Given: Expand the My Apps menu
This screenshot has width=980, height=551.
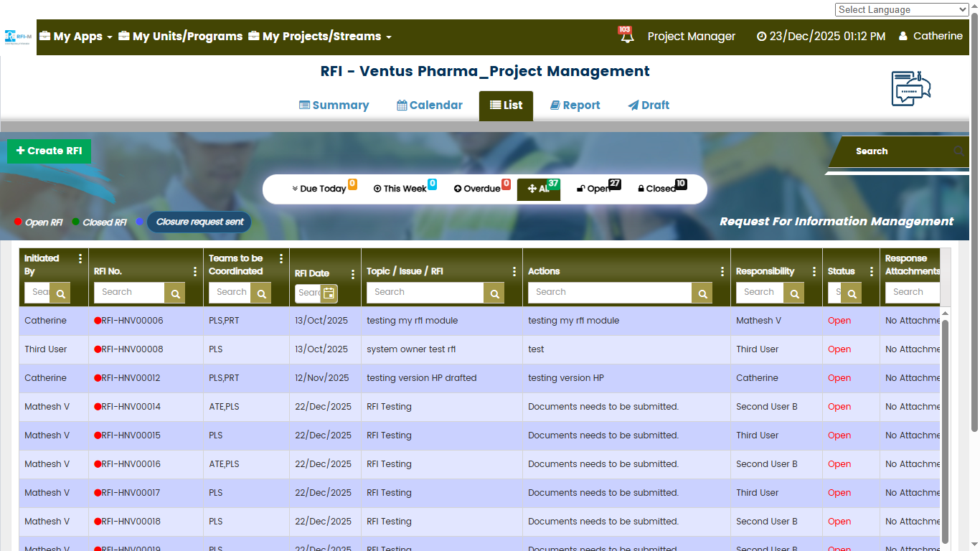Looking at the screenshot, I should tap(76, 37).
